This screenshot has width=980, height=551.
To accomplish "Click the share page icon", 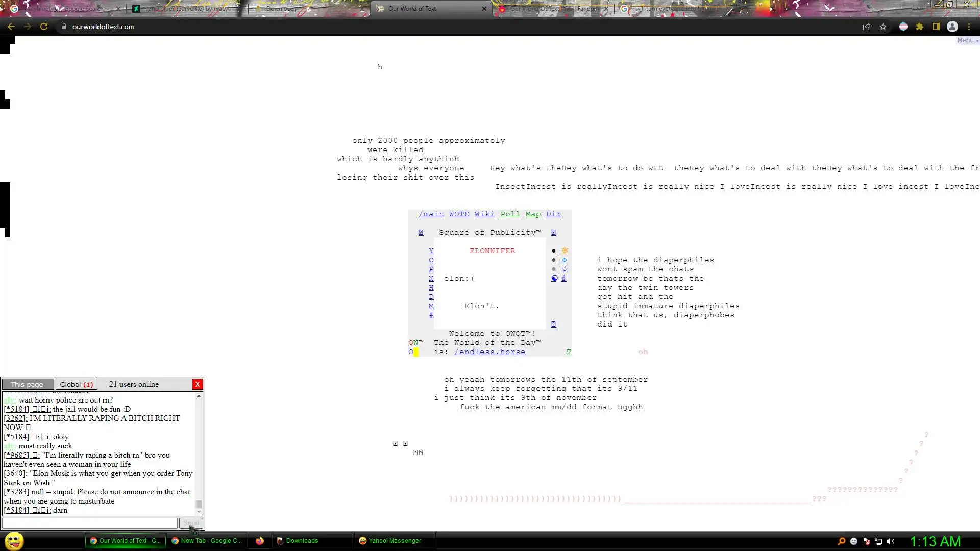I will point(866,27).
